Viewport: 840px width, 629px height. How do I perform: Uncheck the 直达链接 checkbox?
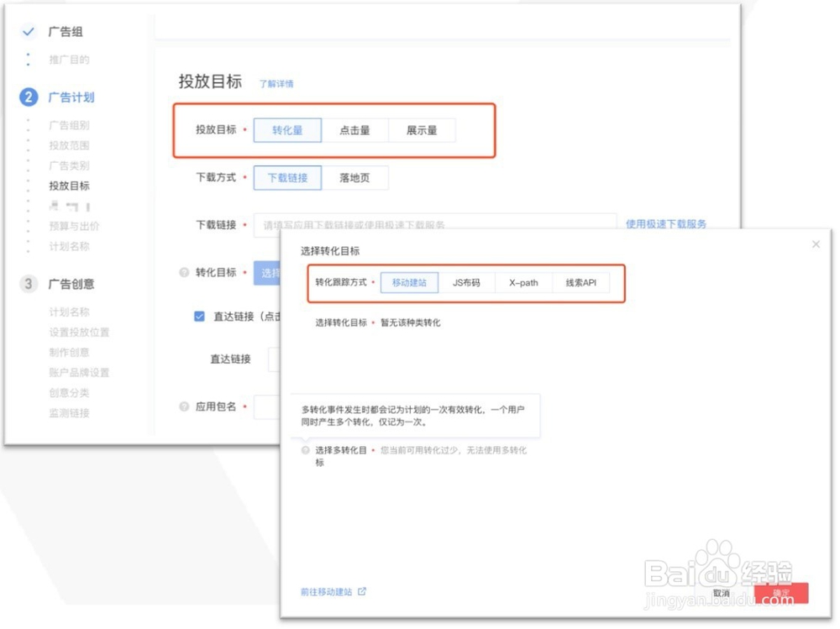pos(199,316)
